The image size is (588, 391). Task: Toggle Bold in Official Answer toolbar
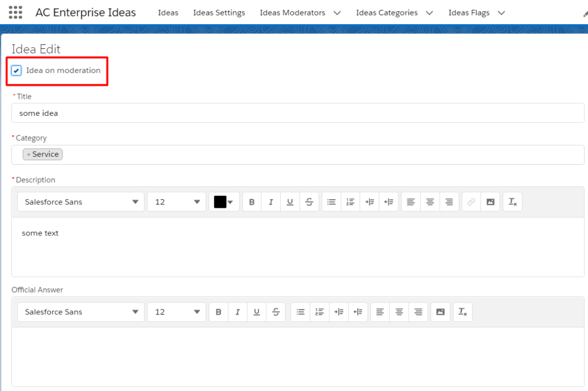[x=219, y=312]
